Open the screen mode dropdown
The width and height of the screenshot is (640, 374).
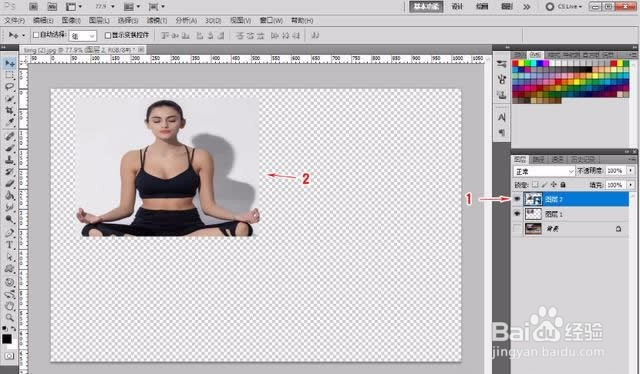[x=156, y=7]
